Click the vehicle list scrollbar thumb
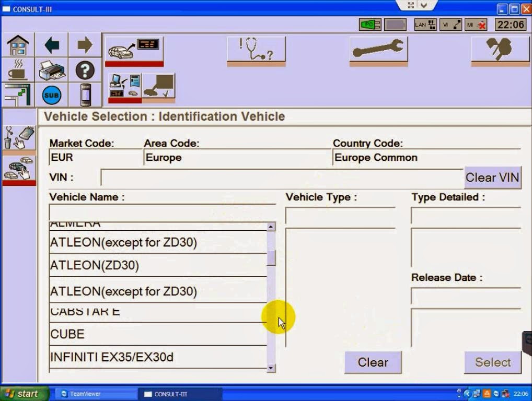 271,258
